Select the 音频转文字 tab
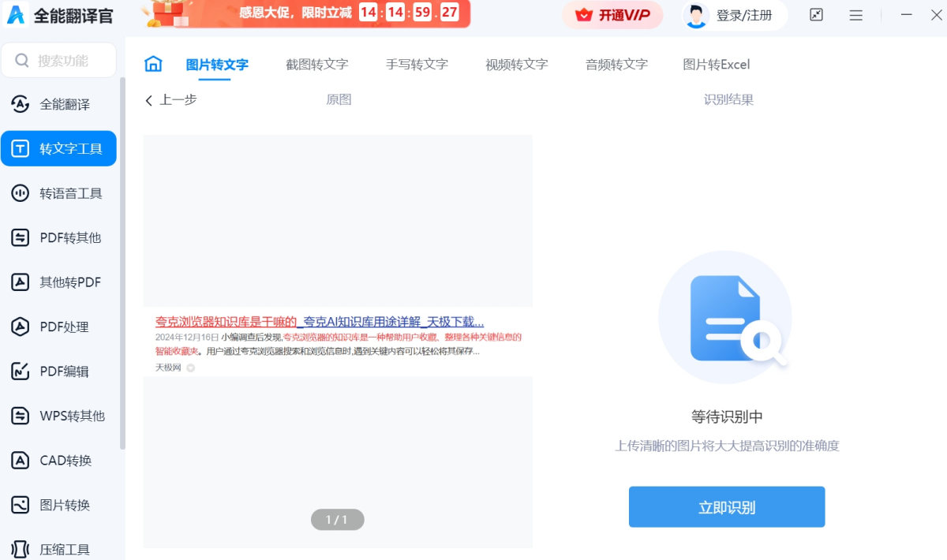947x560 pixels. click(616, 65)
